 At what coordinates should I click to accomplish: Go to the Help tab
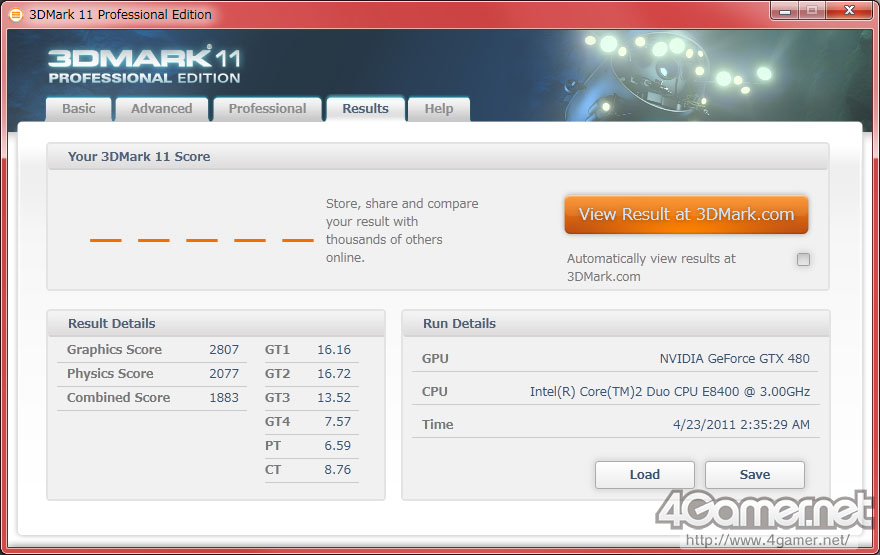(x=439, y=109)
